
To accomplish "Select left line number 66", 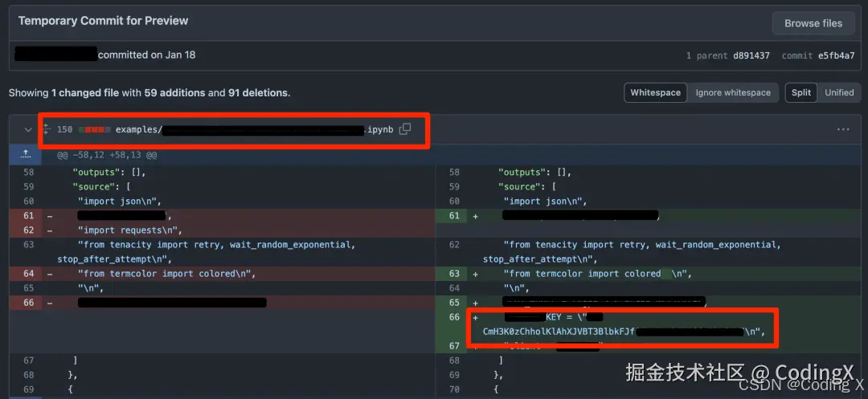I will tap(29, 303).
